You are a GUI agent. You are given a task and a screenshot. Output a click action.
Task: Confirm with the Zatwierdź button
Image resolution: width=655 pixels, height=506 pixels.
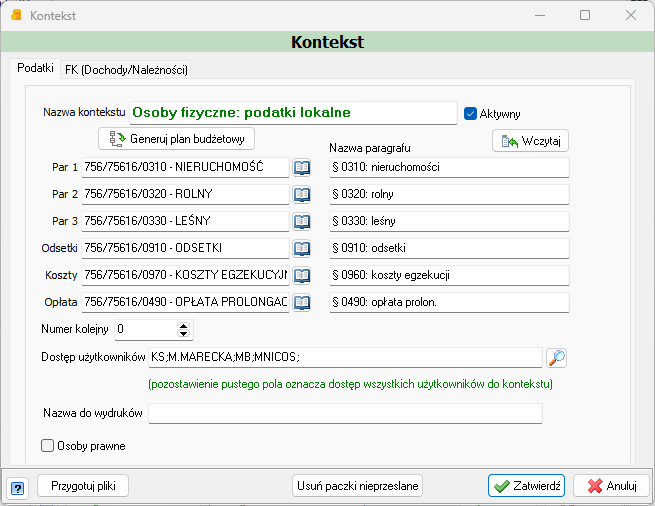[526, 486]
